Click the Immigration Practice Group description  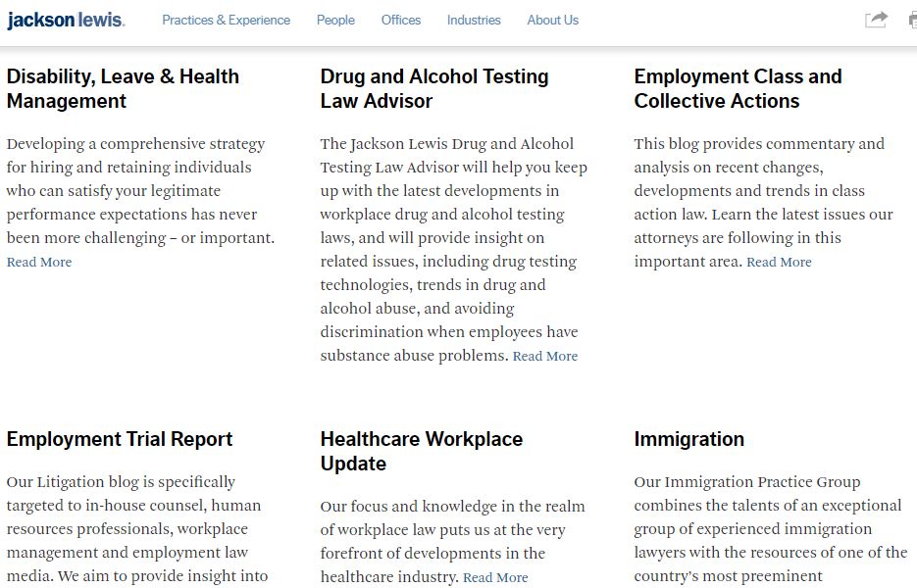click(771, 529)
